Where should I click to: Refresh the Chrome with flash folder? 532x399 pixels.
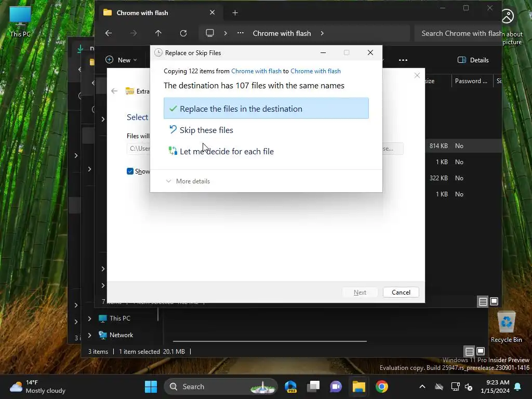[183, 33]
